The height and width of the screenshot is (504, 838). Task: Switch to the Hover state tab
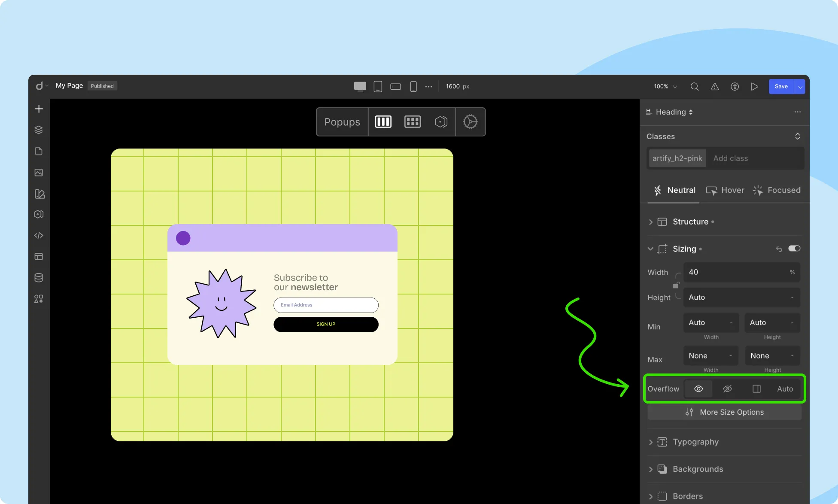pyautogui.click(x=725, y=190)
